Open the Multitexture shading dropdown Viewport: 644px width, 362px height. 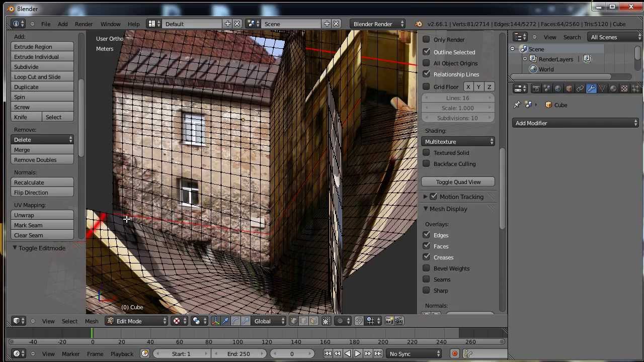click(x=458, y=142)
